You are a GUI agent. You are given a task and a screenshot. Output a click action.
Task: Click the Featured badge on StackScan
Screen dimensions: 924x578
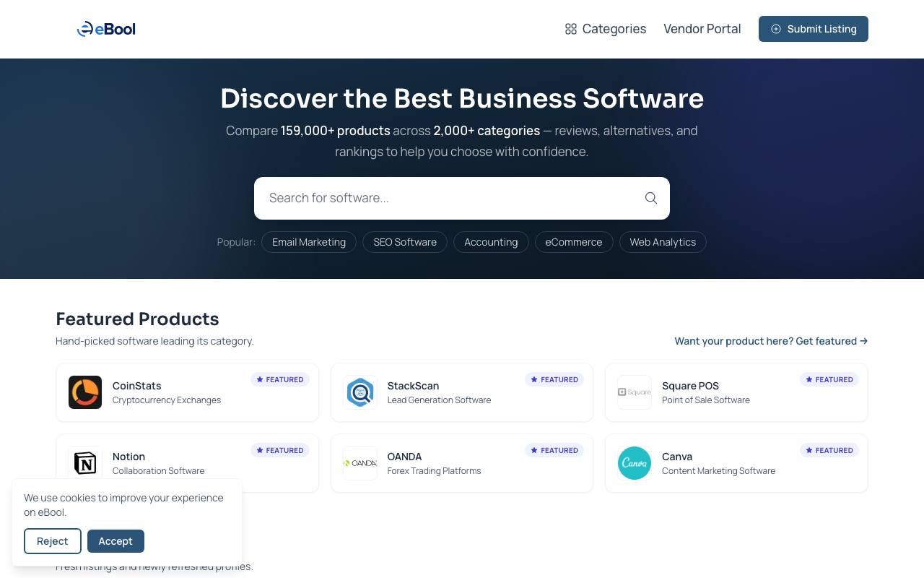[554, 379]
